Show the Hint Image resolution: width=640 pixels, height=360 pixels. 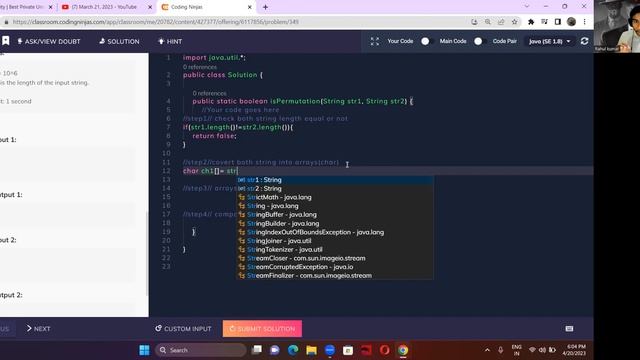tap(170, 41)
